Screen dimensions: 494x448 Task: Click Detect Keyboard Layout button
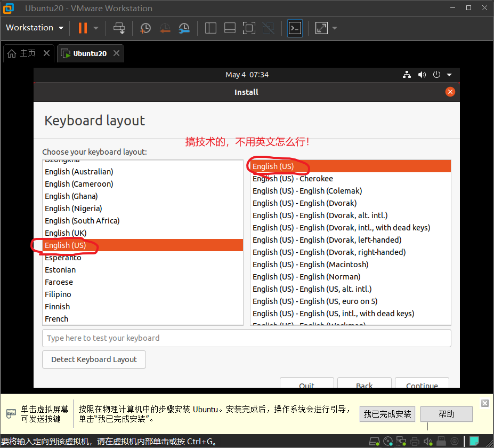coord(94,359)
